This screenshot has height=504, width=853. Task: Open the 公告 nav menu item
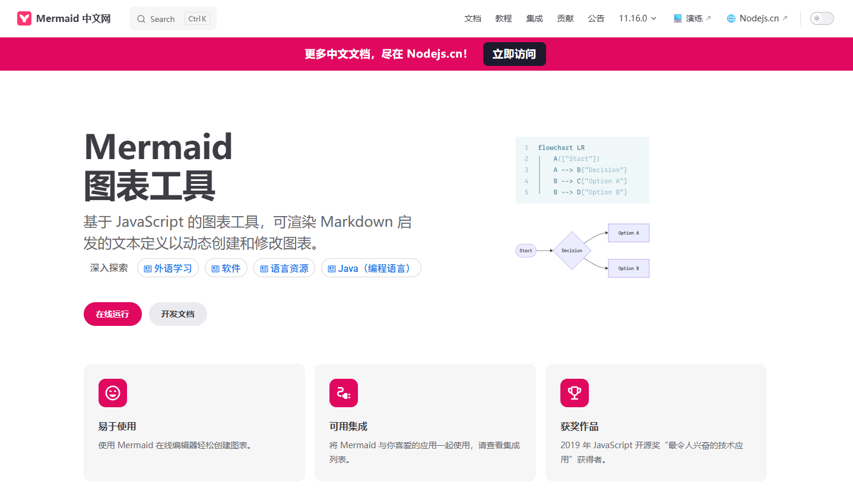[x=596, y=18]
